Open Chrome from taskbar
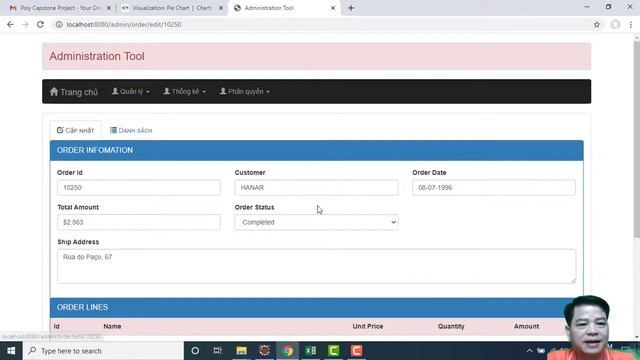Image resolution: width=640 pixels, height=360 pixels. point(288,351)
